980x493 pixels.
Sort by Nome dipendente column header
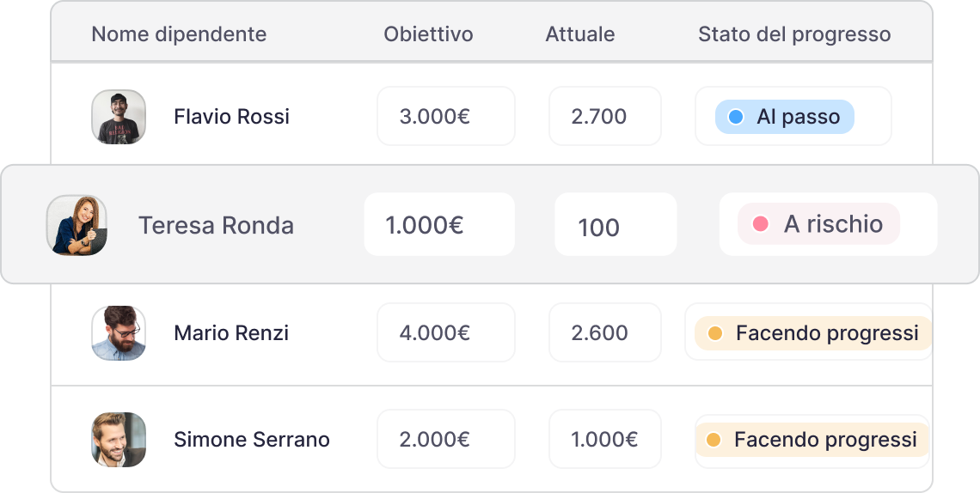point(179,34)
